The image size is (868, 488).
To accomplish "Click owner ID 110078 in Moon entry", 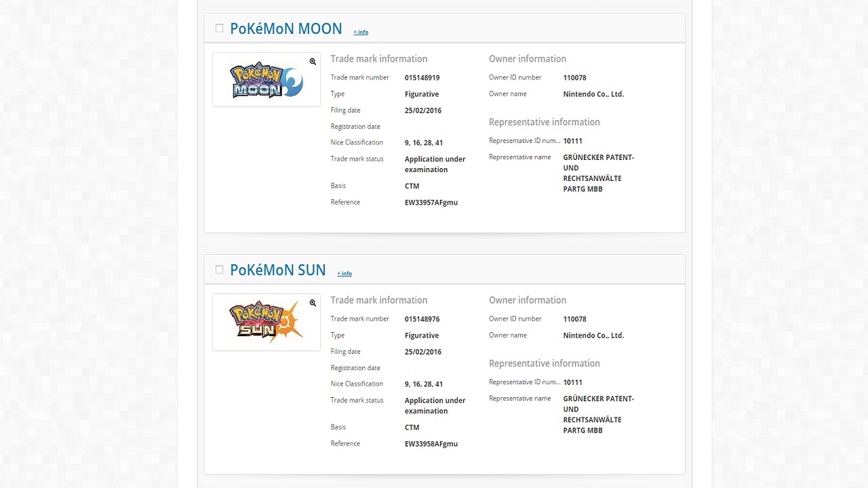I will (x=574, y=78).
